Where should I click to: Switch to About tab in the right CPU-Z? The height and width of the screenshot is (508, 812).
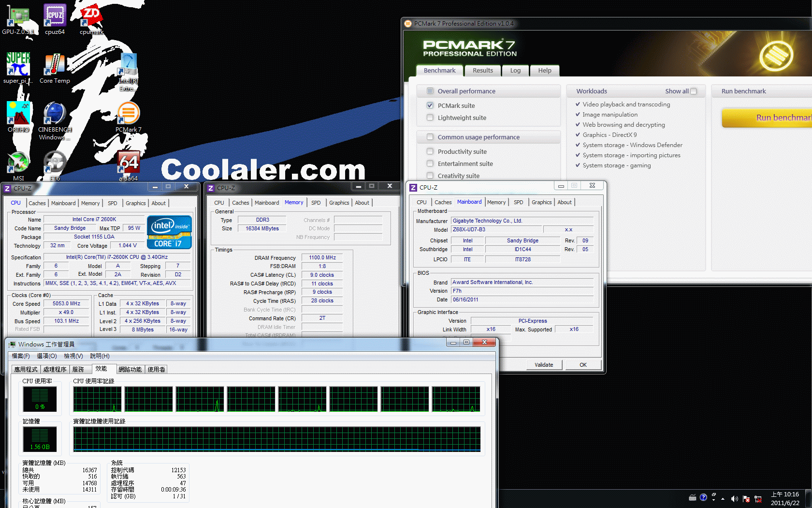(x=565, y=202)
